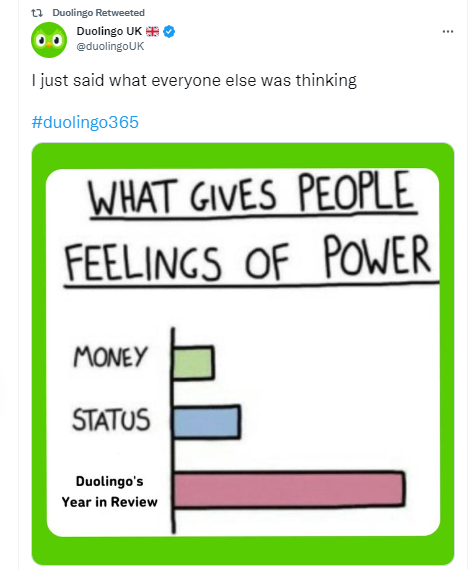The image size is (473, 570).
Task: Click the blue Status bar
Action: (x=206, y=422)
